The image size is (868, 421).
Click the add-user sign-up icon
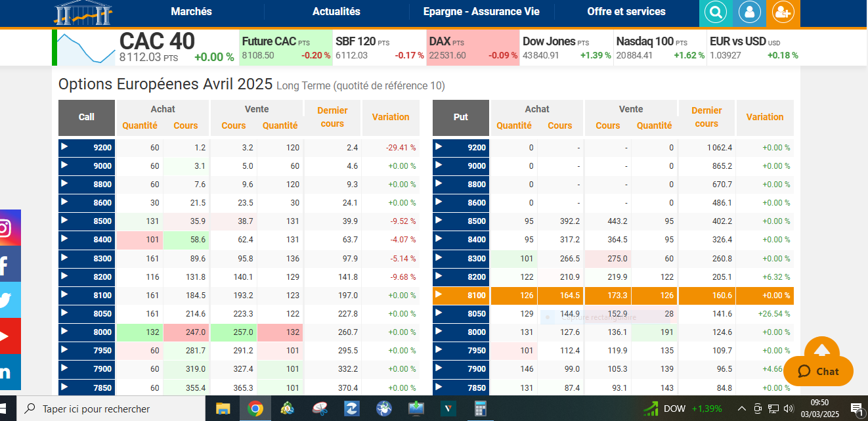point(783,12)
